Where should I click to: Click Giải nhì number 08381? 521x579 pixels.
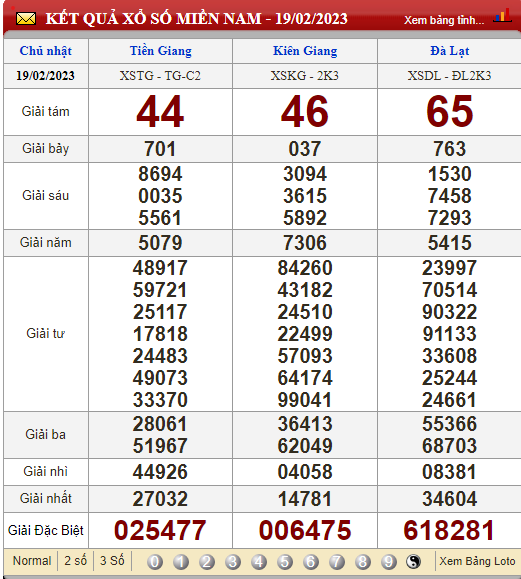[449, 472]
